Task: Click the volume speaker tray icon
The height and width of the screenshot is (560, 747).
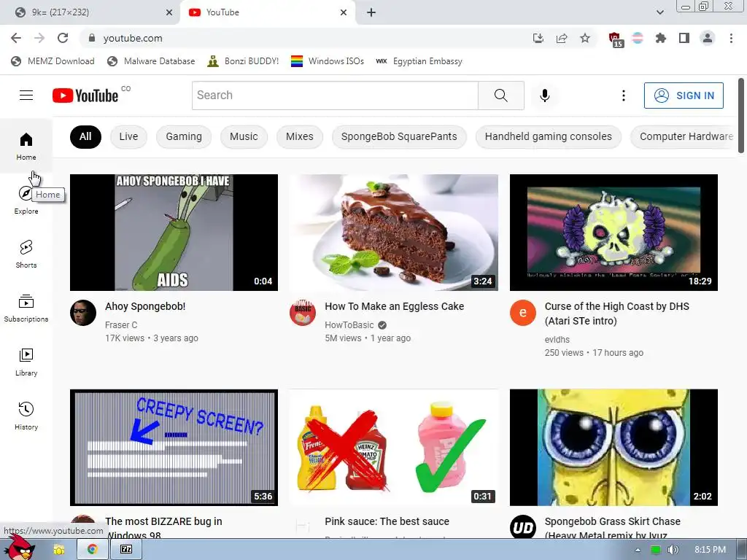Action: click(673, 550)
